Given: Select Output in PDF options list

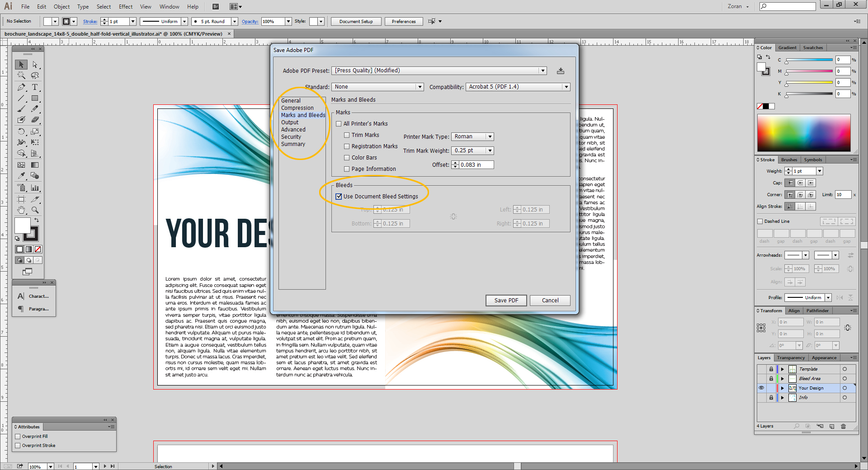Looking at the screenshot, I should 290,122.
